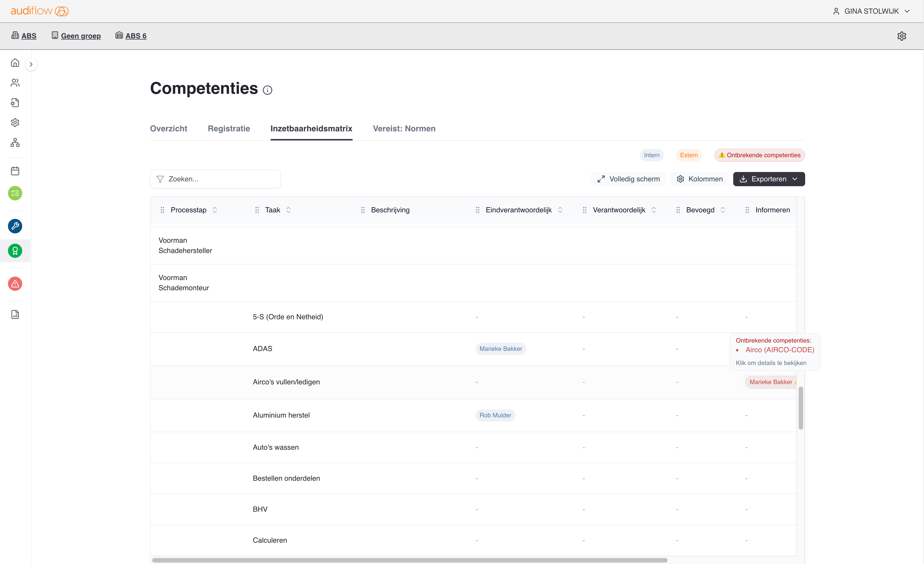Click Marieke Bakker badge in ADAS row
This screenshot has height=564, width=924.
click(x=501, y=349)
